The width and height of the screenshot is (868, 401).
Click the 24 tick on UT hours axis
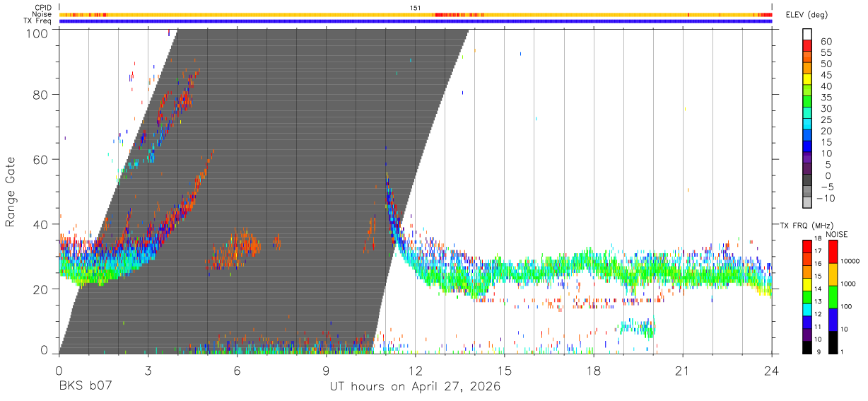772,370
